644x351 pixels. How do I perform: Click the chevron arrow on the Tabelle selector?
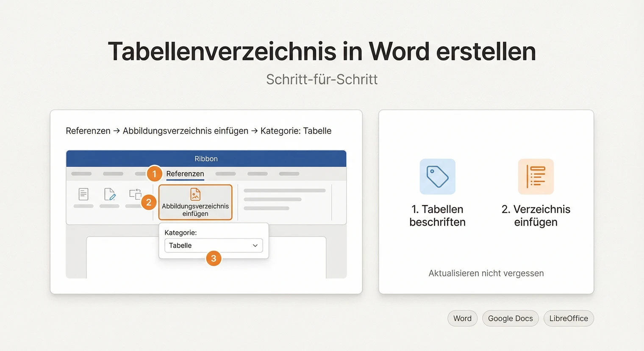click(255, 245)
